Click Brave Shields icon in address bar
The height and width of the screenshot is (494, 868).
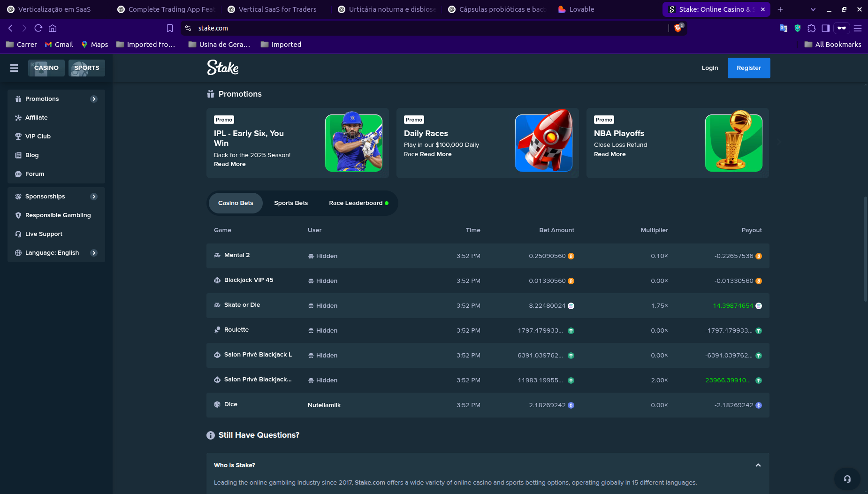678,28
